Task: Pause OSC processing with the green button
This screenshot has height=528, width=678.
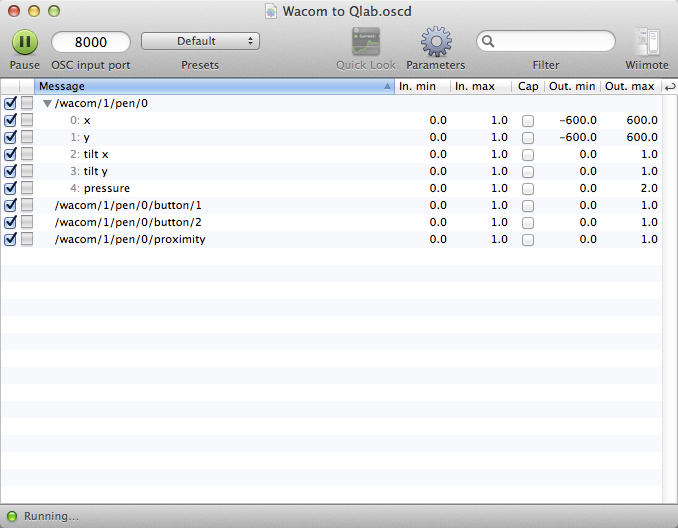Action: coord(25,42)
